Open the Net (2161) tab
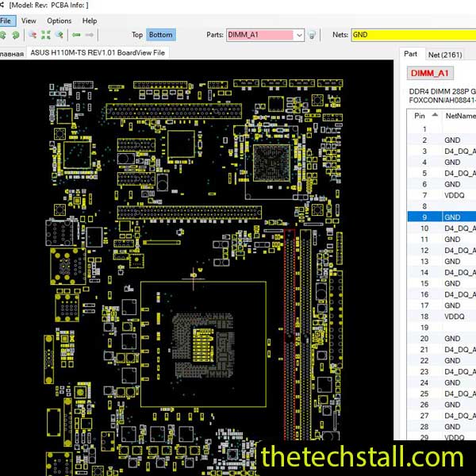476x476 pixels. pyautogui.click(x=445, y=55)
